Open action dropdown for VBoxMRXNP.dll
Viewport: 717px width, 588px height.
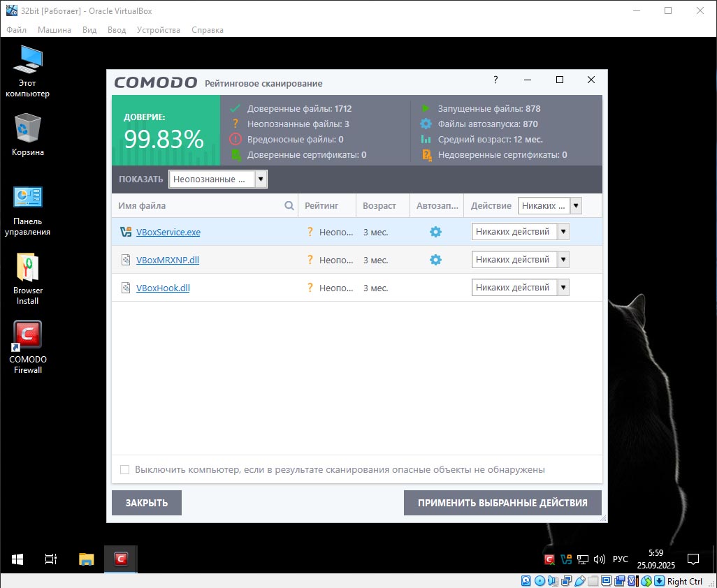tap(521, 260)
